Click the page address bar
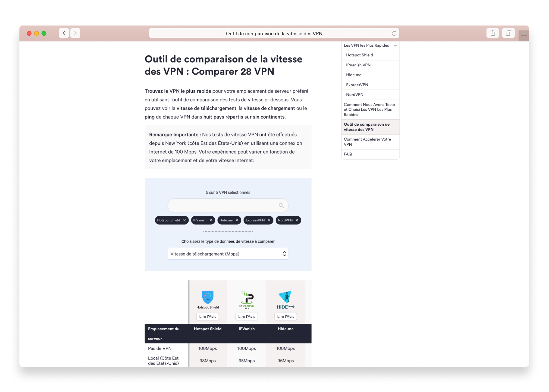The image size is (549, 392). tap(274, 33)
